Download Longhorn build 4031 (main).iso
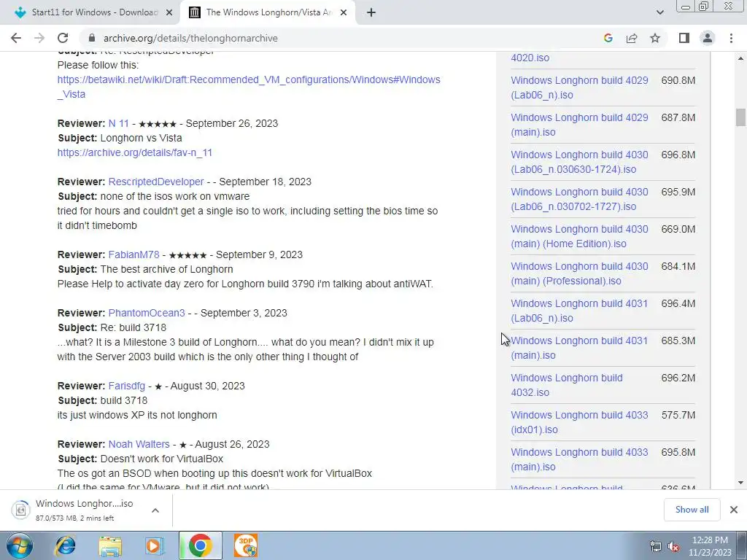This screenshot has width=747, height=560. coord(579,348)
